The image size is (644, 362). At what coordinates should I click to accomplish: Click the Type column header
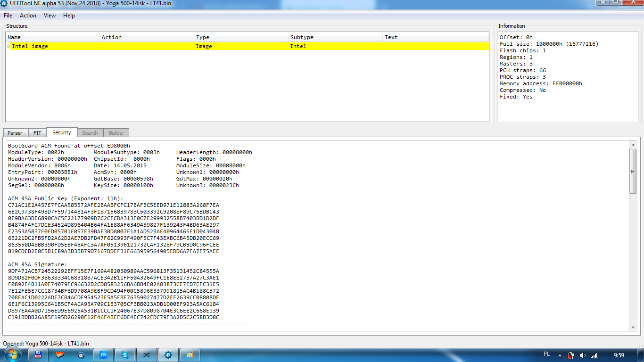point(241,37)
